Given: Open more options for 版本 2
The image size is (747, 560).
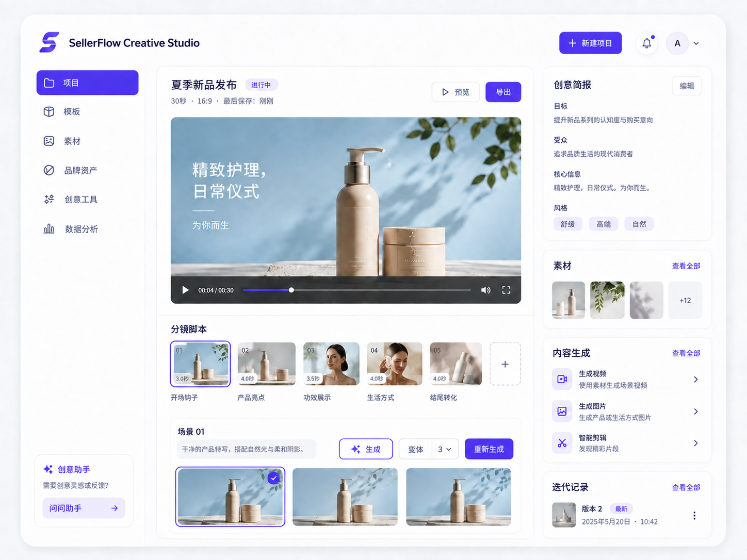Looking at the screenshot, I should coord(694,516).
